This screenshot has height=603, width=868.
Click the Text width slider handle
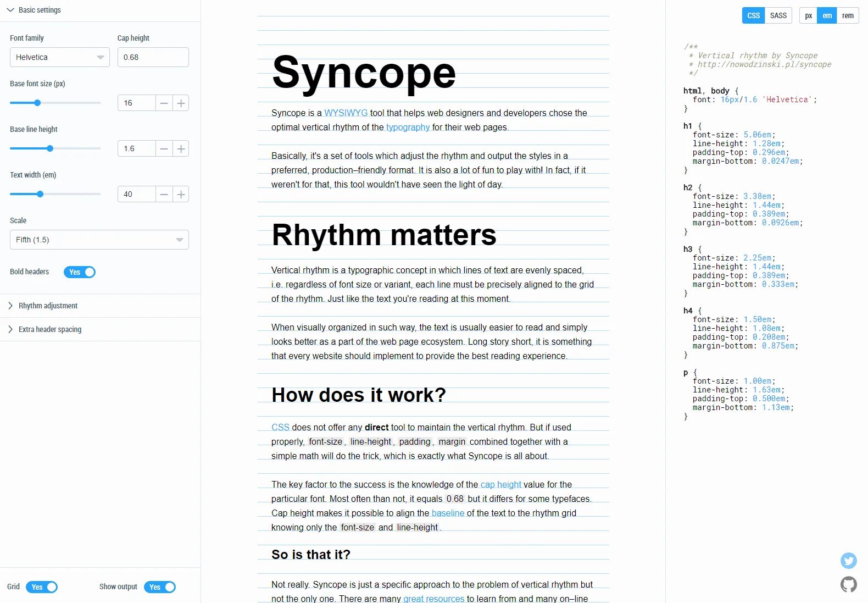pos(40,194)
